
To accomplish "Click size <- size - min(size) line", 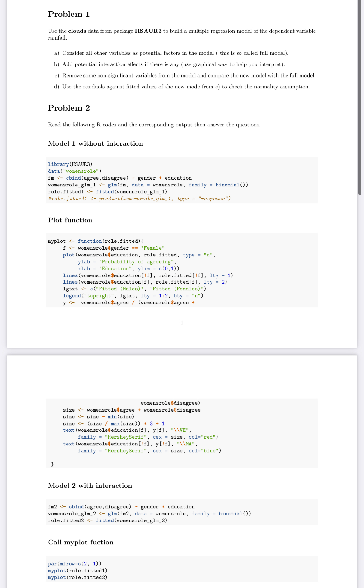I will point(99,417).
